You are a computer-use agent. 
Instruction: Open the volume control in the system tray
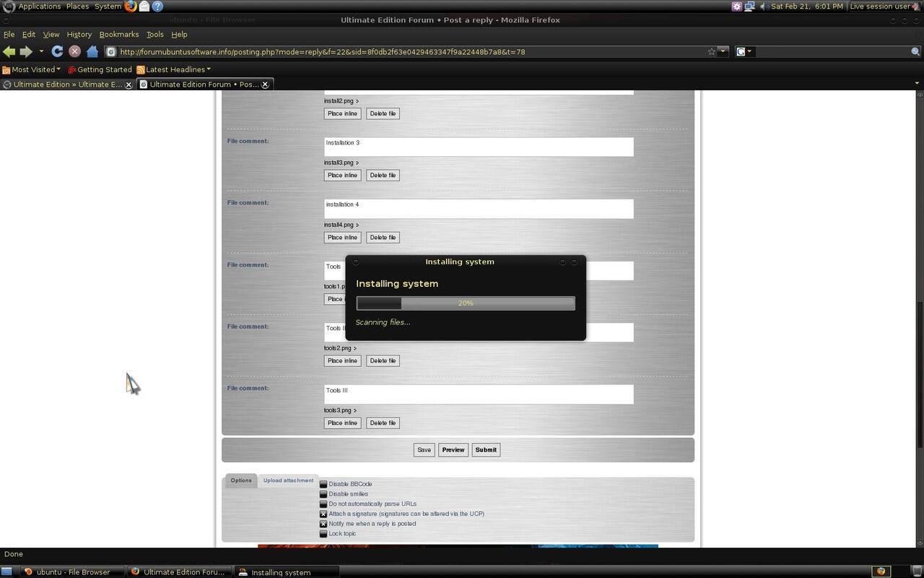[x=764, y=7]
